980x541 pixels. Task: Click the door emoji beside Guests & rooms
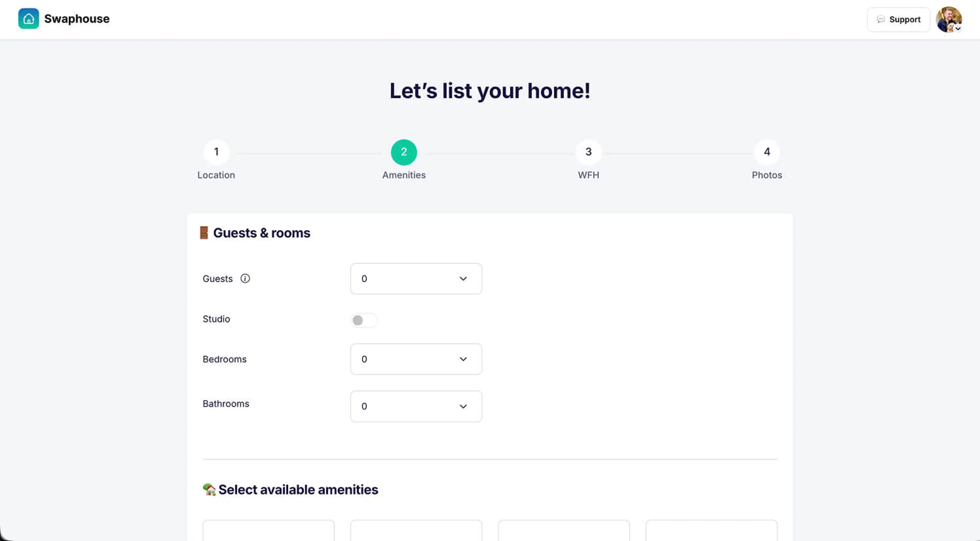click(204, 233)
